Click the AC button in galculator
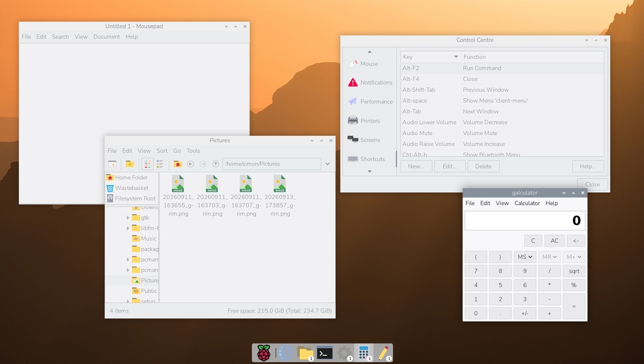 pos(554,241)
